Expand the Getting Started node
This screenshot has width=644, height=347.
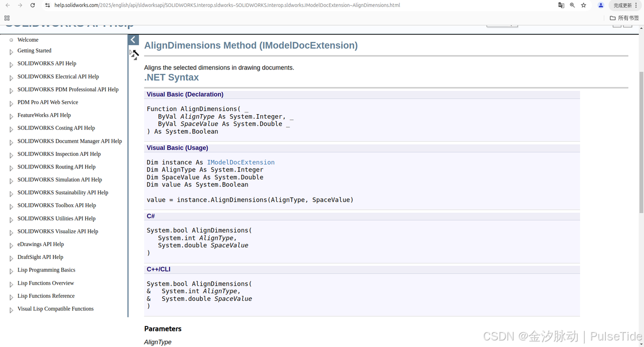click(x=11, y=52)
